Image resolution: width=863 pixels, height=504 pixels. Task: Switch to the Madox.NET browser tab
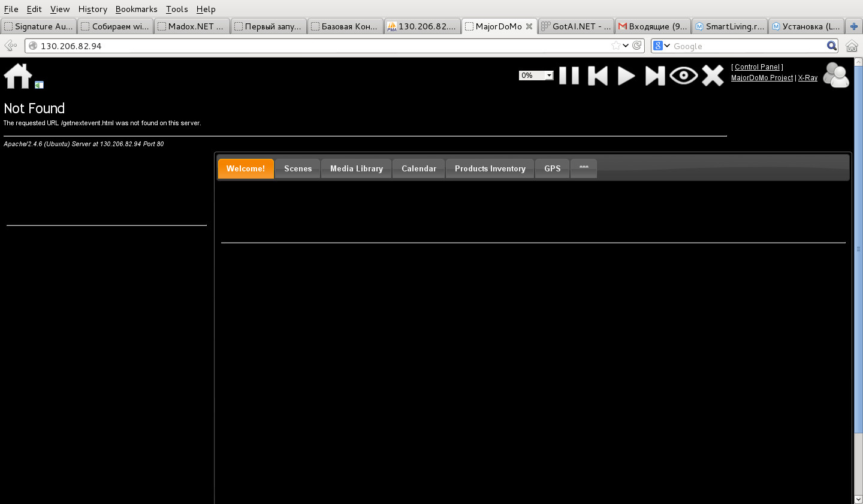coord(192,26)
